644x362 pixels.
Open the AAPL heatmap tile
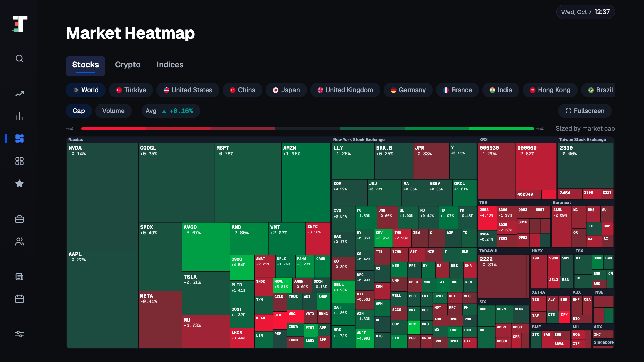tap(103, 299)
